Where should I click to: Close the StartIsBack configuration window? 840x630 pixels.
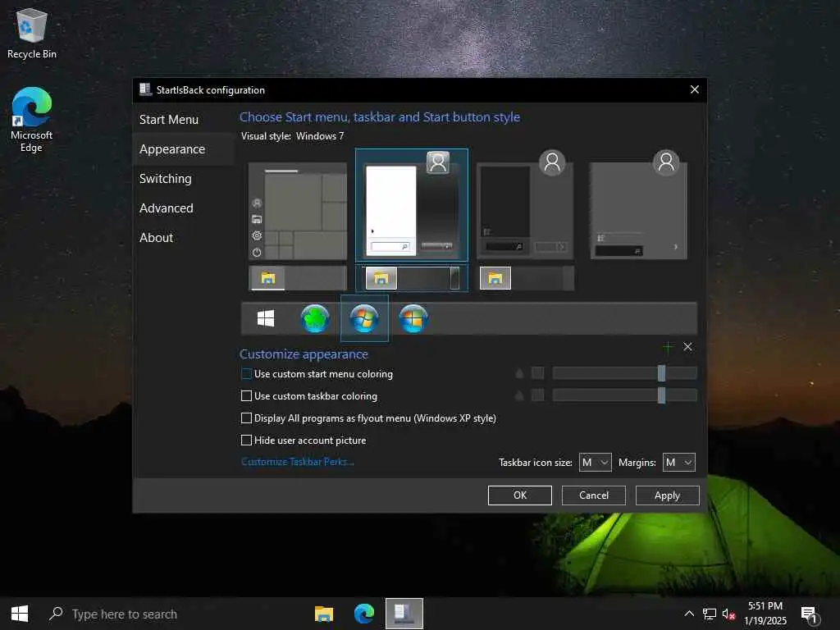click(x=694, y=89)
